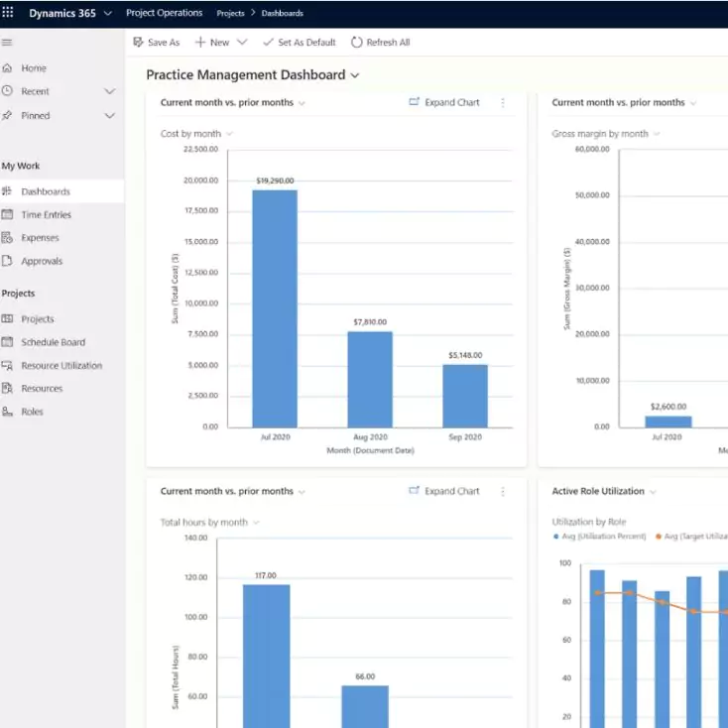Click the Jul 2020 cost bar

[275, 308]
